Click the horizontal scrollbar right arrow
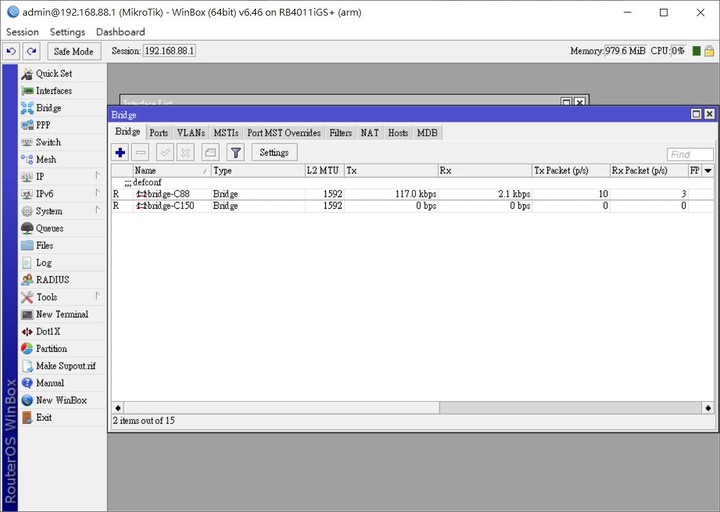The height and width of the screenshot is (512, 720). click(x=708, y=408)
